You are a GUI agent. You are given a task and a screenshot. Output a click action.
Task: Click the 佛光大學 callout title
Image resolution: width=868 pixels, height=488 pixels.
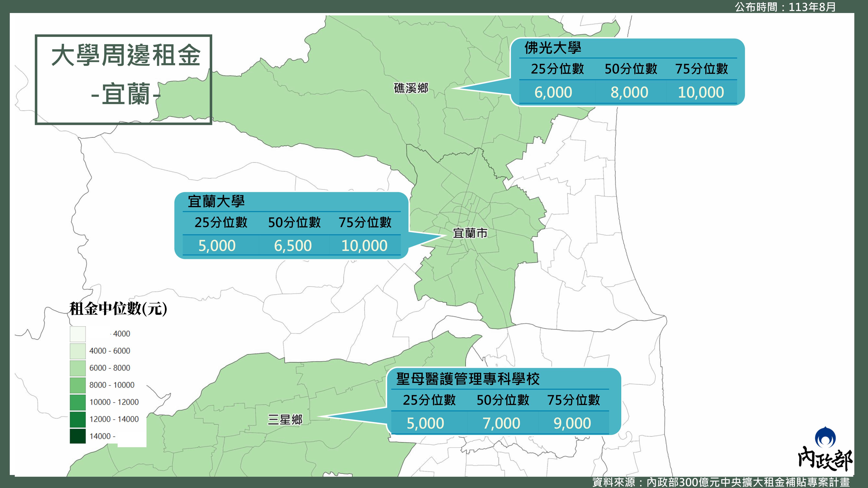[553, 48]
